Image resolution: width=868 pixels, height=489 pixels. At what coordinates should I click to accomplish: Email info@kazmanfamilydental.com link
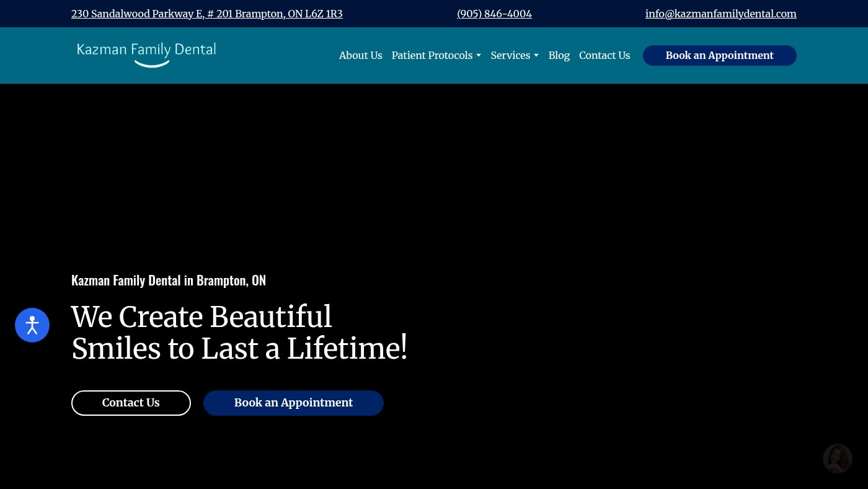720,14
